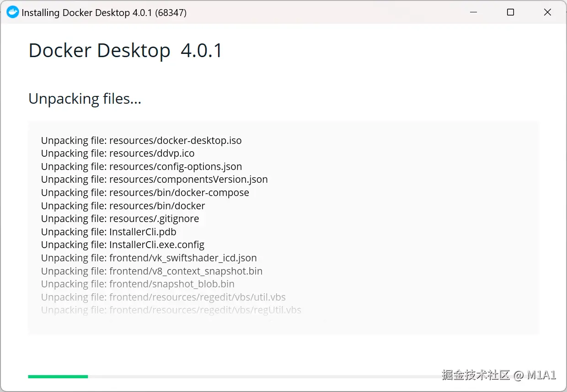This screenshot has height=392, width=567.
Task: Click the window title 'Installing Docker Desktop 4.0.1 (68347)'
Action: click(x=104, y=13)
